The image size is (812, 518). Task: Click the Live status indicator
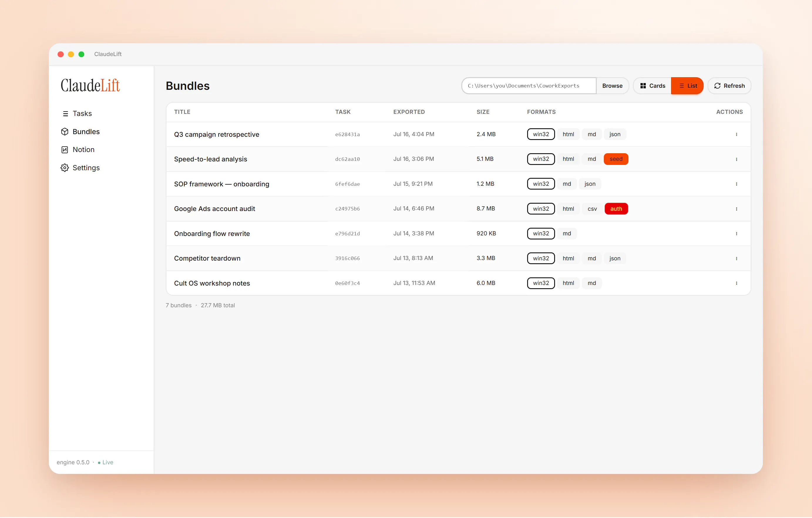coord(105,463)
